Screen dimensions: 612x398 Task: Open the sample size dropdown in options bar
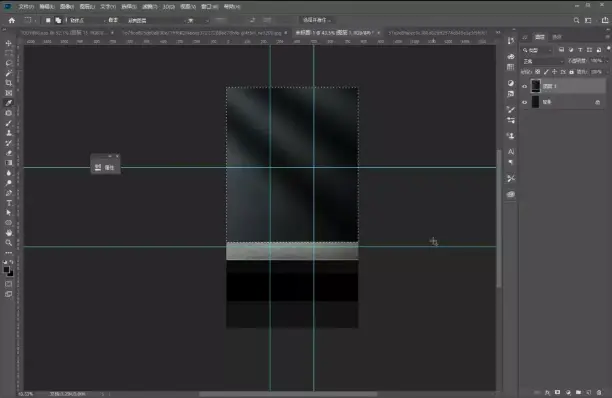(88, 20)
